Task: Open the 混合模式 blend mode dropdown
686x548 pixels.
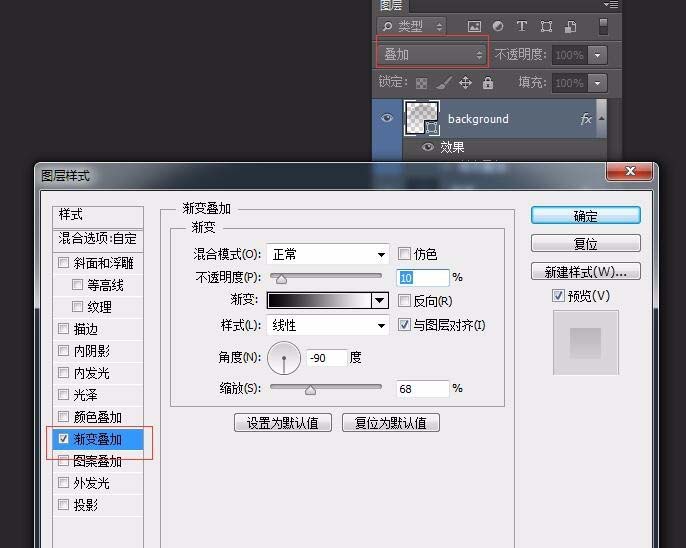Action: coord(328,254)
